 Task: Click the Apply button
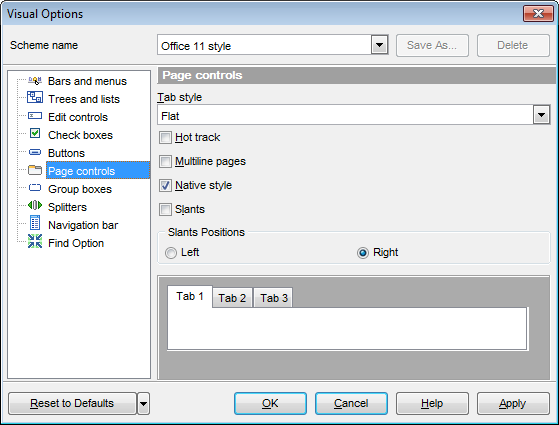tap(513, 404)
